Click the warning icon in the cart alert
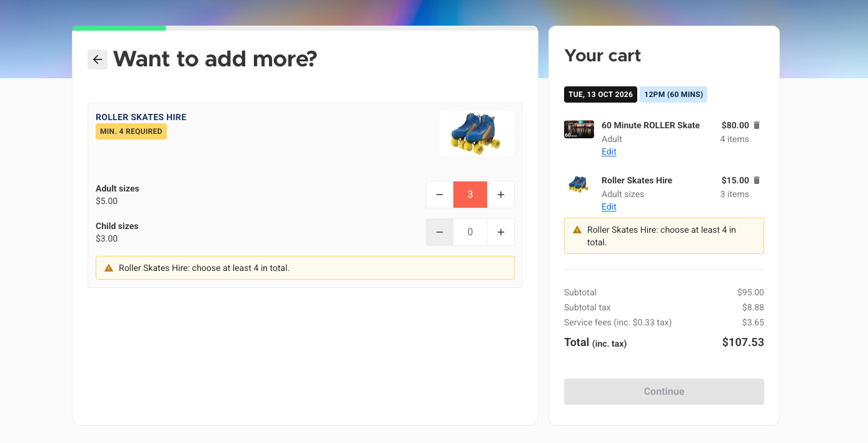Image resolution: width=868 pixels, height=443 pixels. click(x=577, y=230)
